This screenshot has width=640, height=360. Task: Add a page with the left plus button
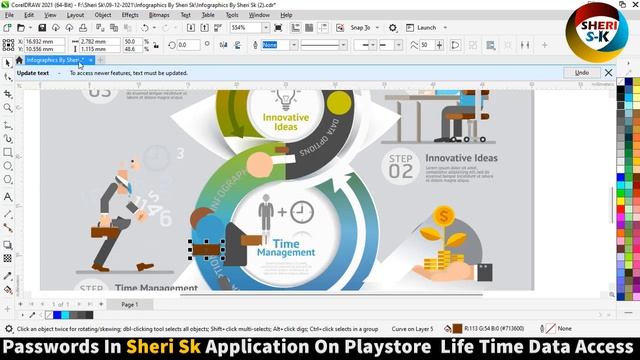coord(20,304)
